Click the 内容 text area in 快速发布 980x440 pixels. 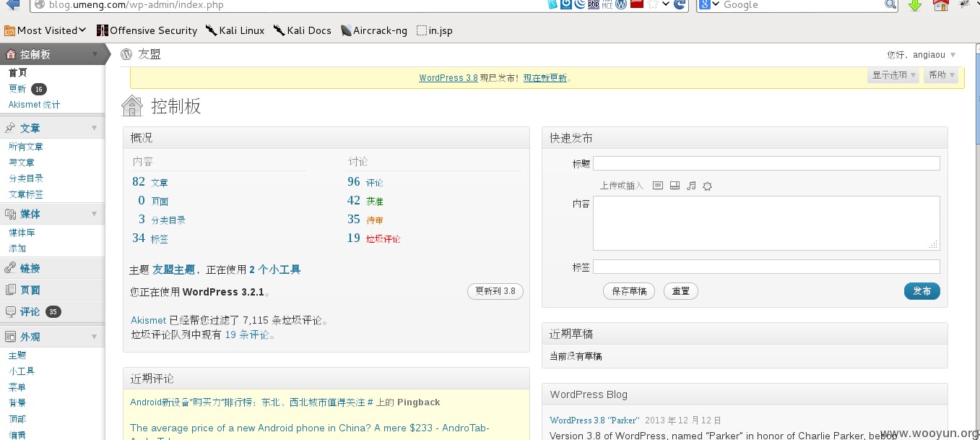766,223
